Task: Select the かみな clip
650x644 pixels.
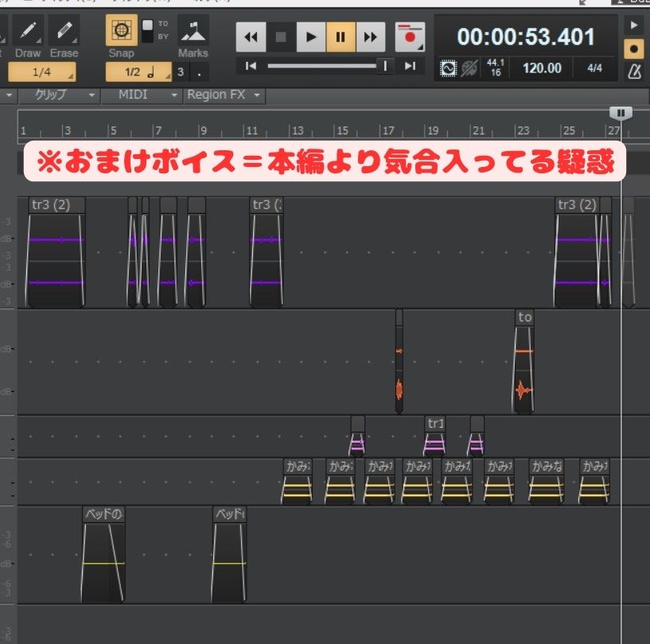Action: coord(547,482)
